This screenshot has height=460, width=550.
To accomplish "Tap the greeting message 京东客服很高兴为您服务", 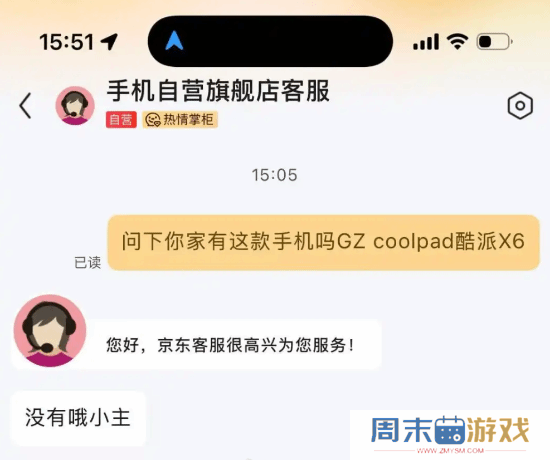I will 230,345.
